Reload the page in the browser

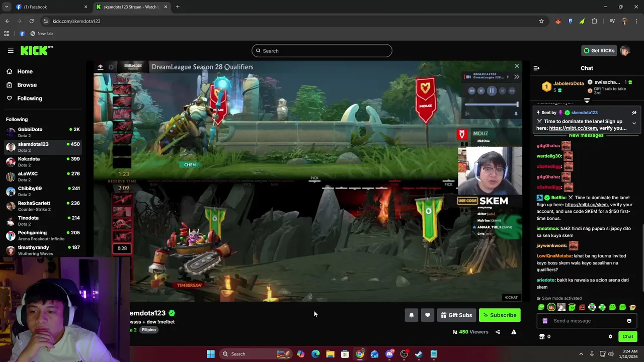click(x=31, y=21)
